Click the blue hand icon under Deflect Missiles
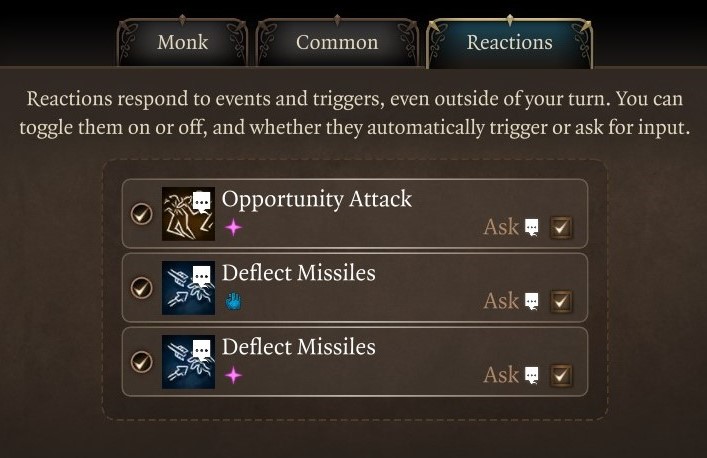The height and width of the screenshot is (458, 707). [x=233, y=301]
